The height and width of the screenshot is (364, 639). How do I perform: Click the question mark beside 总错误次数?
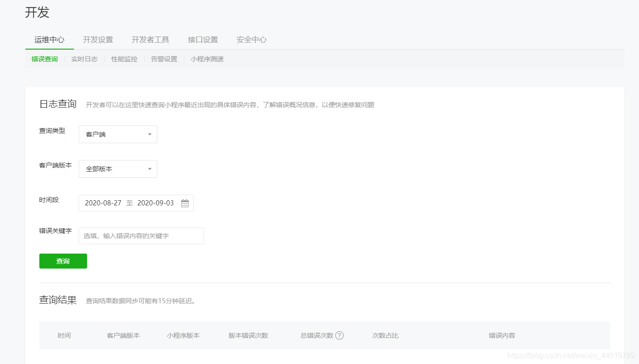click(340, 335)
